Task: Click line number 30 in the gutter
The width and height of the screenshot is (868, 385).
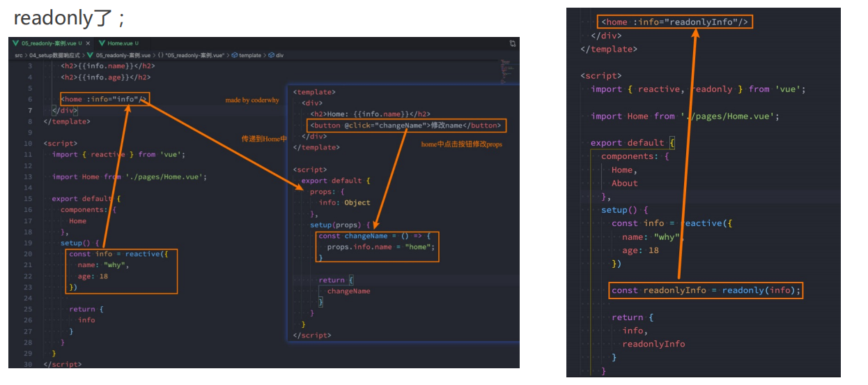Action: coord(28,364)
